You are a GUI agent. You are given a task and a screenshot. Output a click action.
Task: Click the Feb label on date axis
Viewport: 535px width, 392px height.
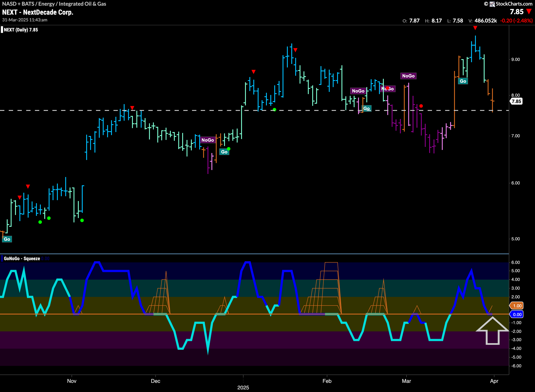[x=327, y=381]
